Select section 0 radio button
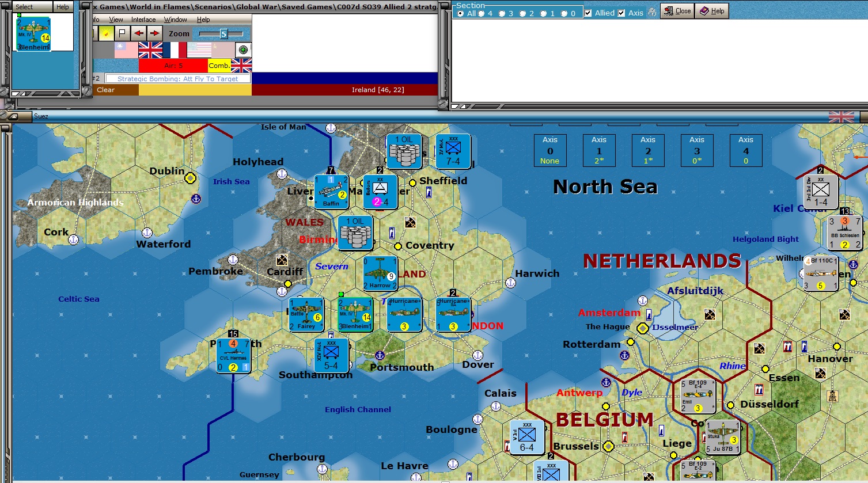Screen dimensions: 868x483 click(x=564, y=13)
